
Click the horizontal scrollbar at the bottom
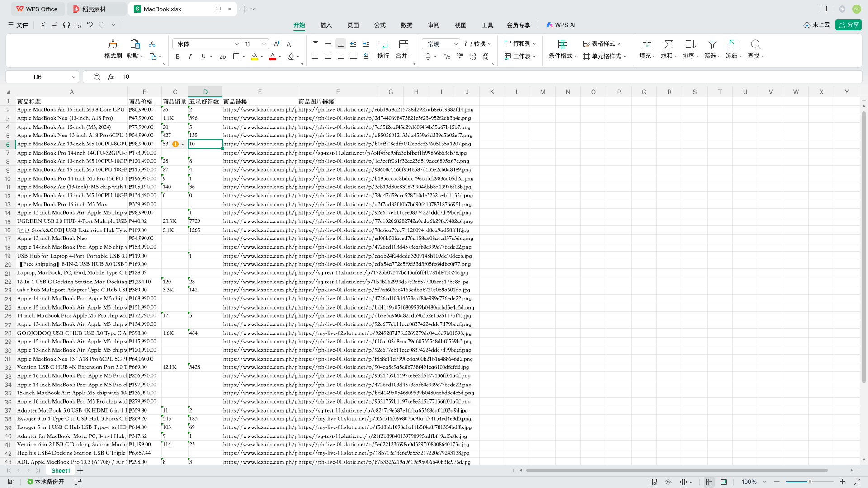click(677, 470)
